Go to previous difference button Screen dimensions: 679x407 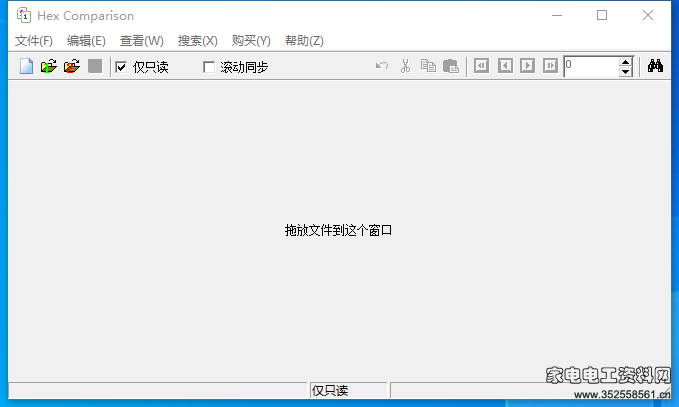(x=505, y=66)
